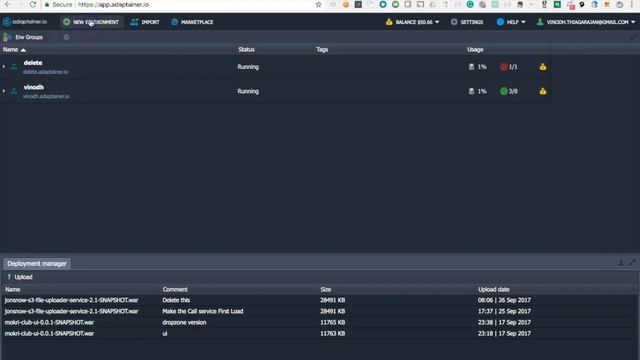Image resolution: width=640 pixels, height=360 pixels.
Task: Open the Help dropdown menu
Action: [511, 22]
